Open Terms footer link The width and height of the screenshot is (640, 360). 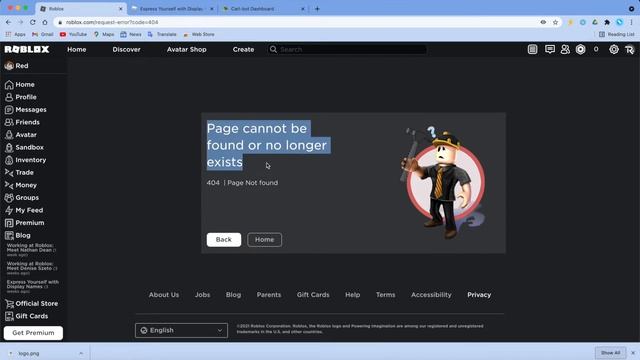coord(386,295)
